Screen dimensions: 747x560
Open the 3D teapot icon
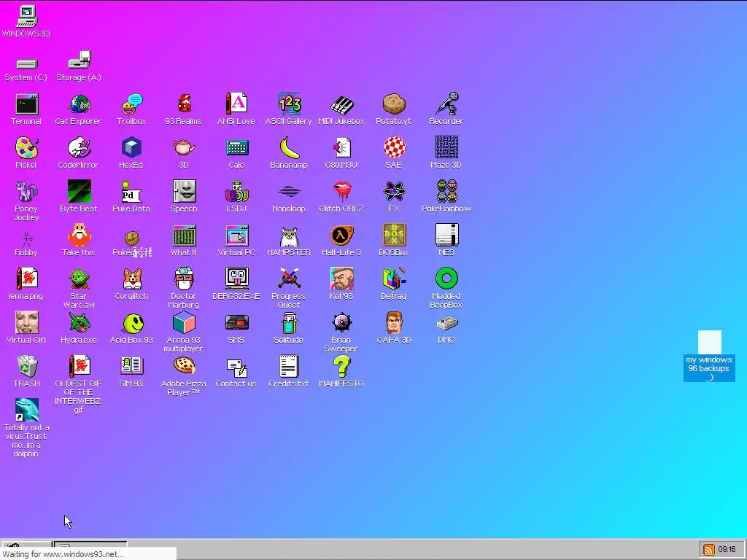click(183, 148)
